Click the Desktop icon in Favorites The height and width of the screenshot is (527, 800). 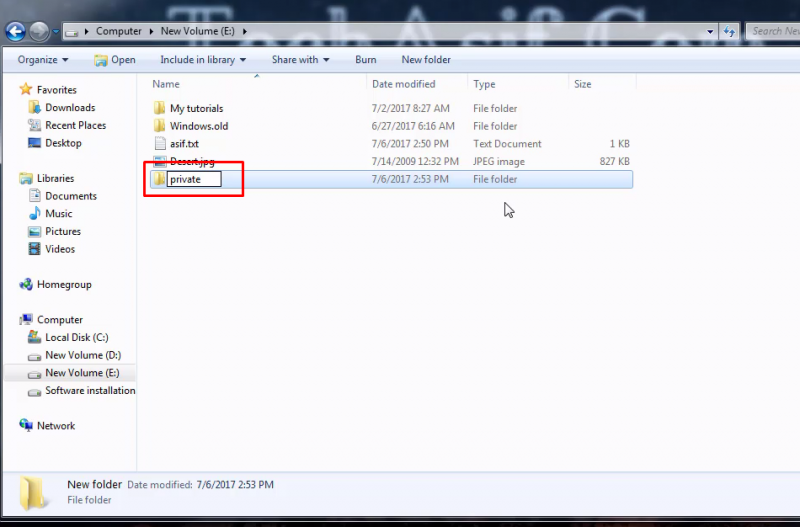tap(34, 143)
